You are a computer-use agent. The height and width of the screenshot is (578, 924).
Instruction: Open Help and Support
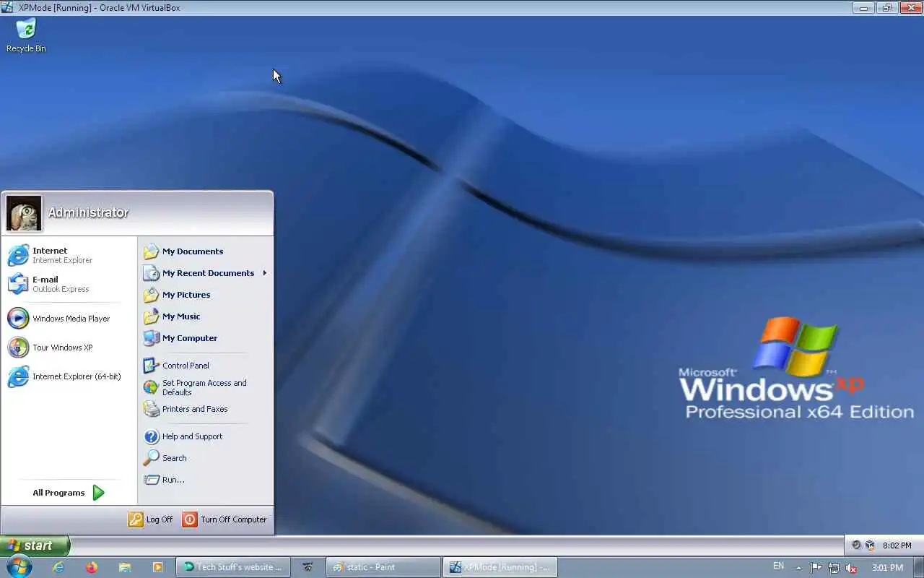[x=206, y=436]
